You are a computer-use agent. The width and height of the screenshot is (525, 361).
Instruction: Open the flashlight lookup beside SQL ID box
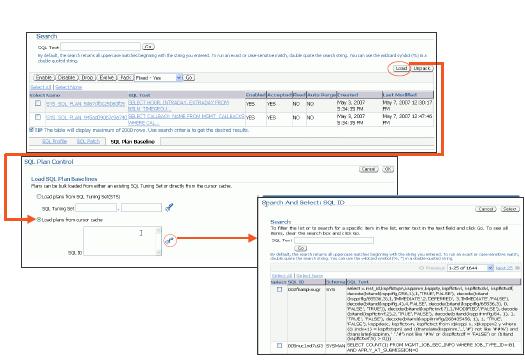169,239
